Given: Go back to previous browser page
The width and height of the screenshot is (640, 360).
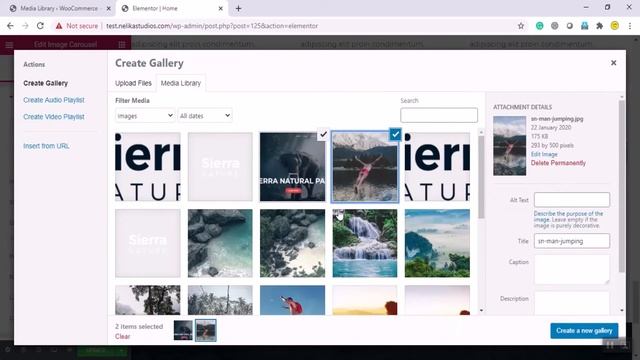Looking at the screenshot, I should pyautogui.click(x=10, y=26).
